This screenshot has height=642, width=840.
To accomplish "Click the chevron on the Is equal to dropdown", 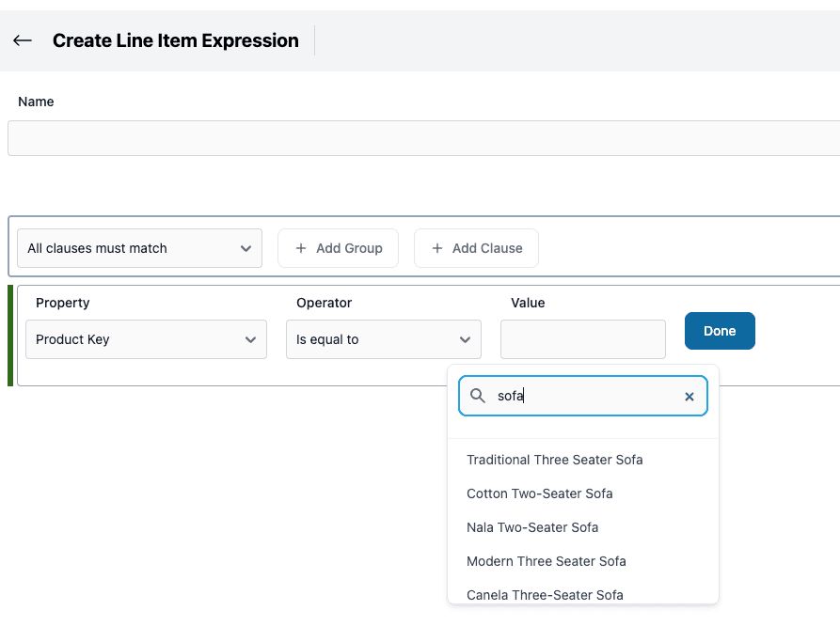I will tap(463, 338).
